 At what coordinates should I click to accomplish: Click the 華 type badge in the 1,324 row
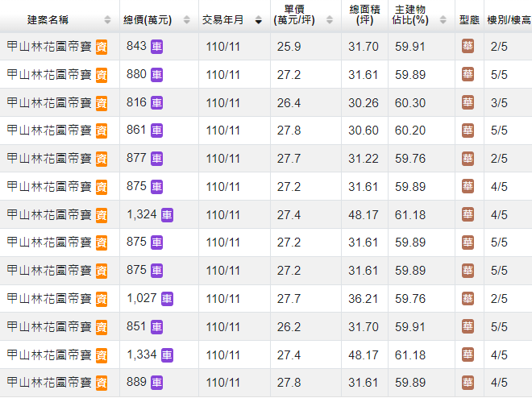(x=468, y=214)
